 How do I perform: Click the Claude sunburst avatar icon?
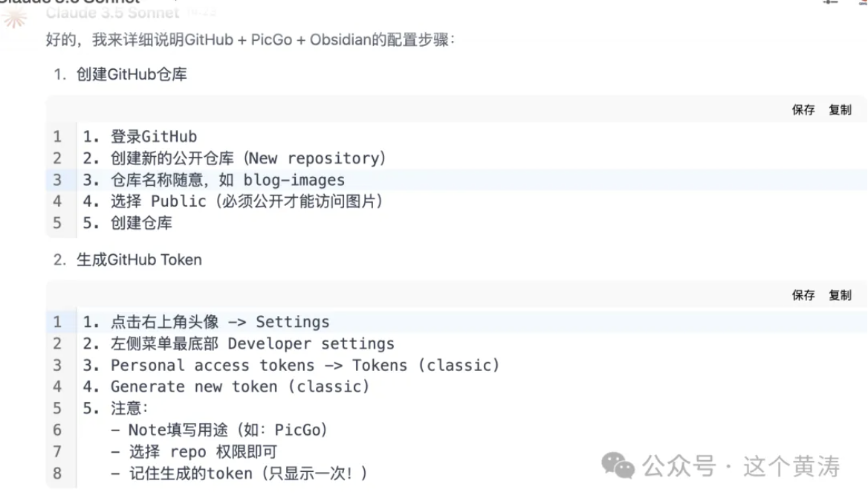coord(13,16)
